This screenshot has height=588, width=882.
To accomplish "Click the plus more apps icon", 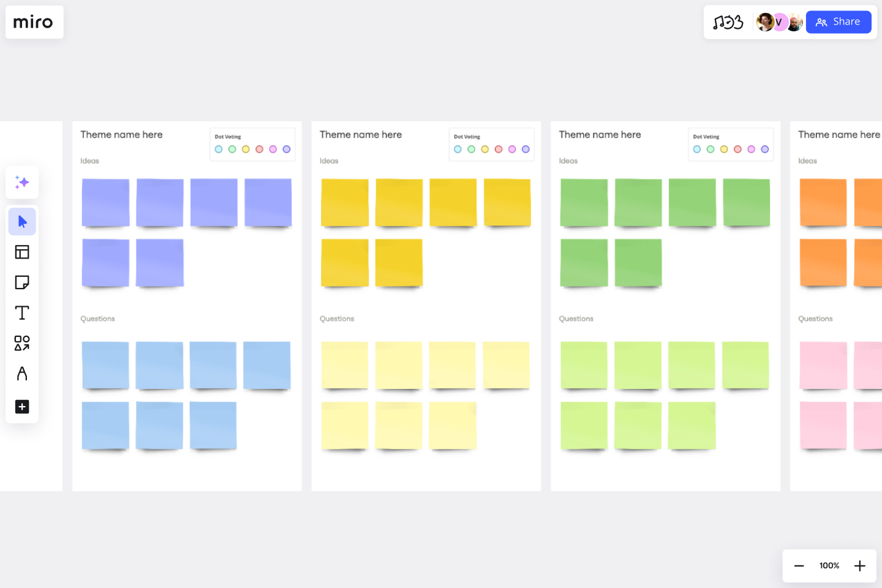I will pos(22,407).
